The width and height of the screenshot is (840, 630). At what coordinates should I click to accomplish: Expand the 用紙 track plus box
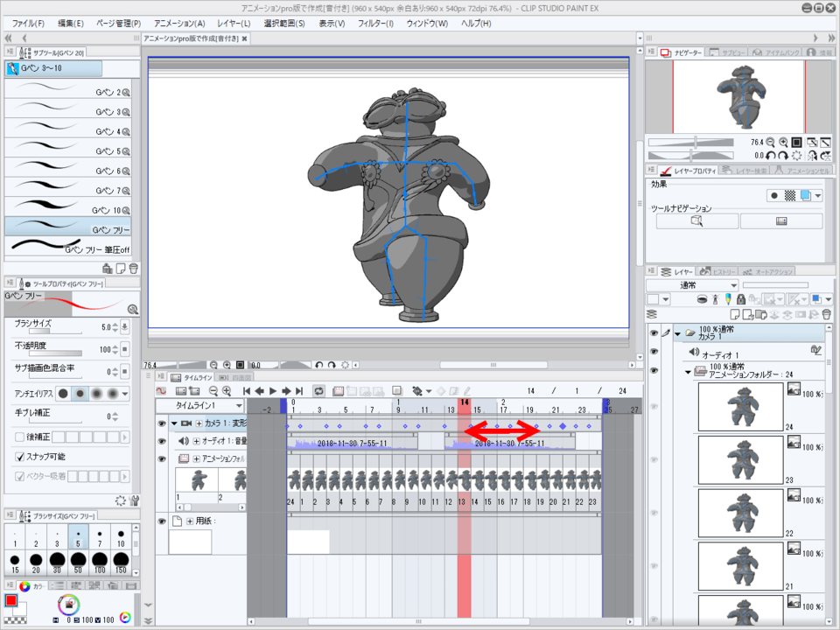190,521
